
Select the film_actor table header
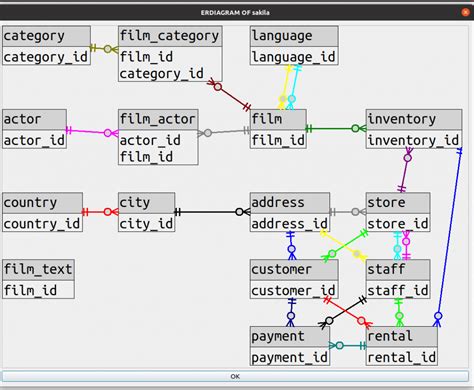[158, 120]
